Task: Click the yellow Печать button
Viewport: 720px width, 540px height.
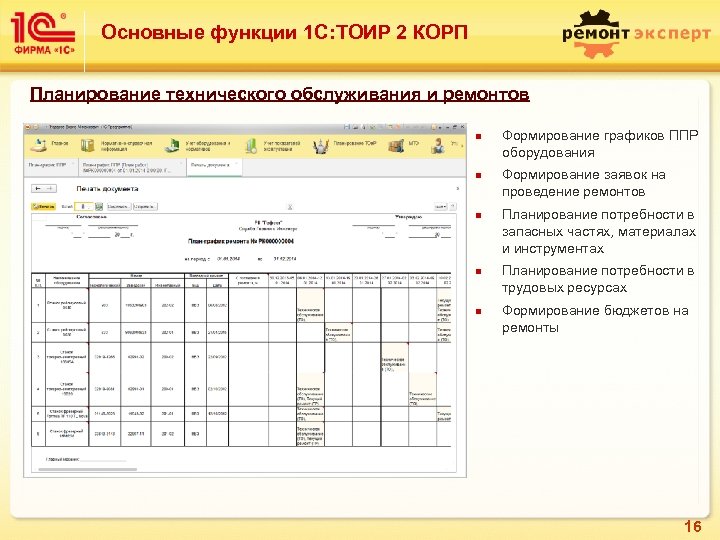Action: 44,207
